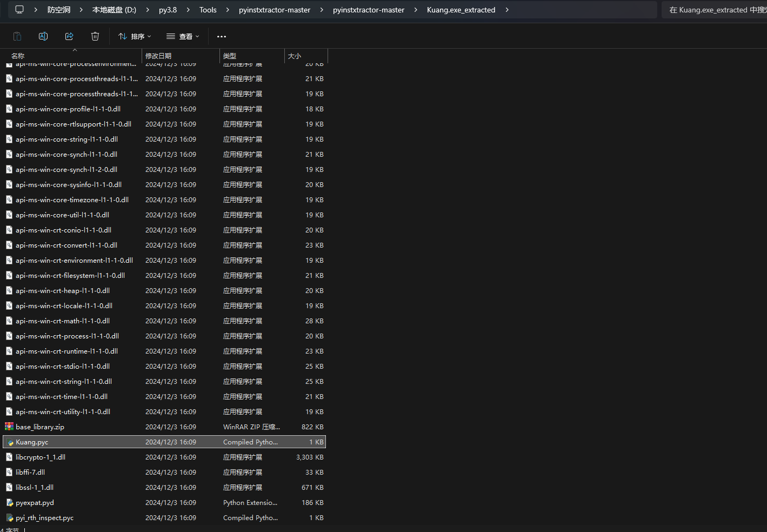This screenshot has width=767, height=532.
Task: Click the rename icon in the toolbar
Action: click(43, 36)
